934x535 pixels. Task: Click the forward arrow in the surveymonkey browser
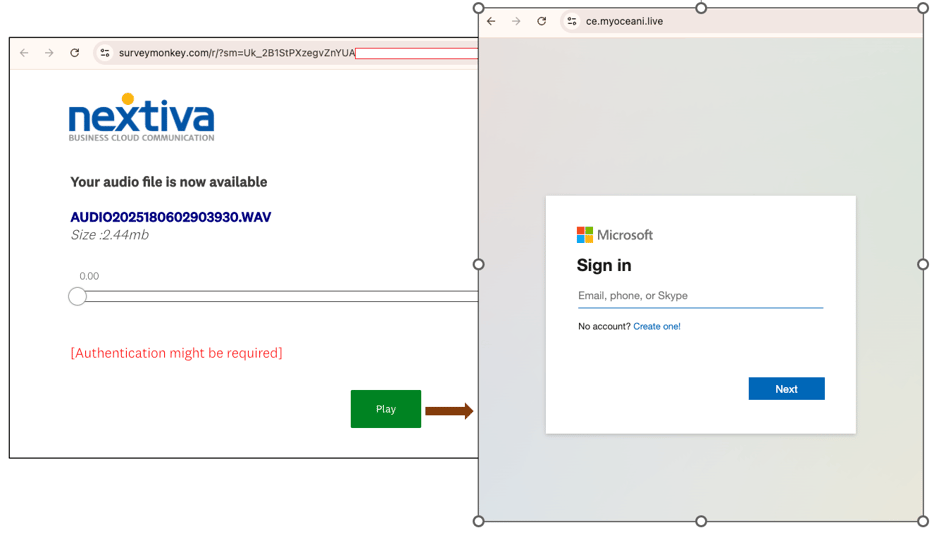coord(49,53)
